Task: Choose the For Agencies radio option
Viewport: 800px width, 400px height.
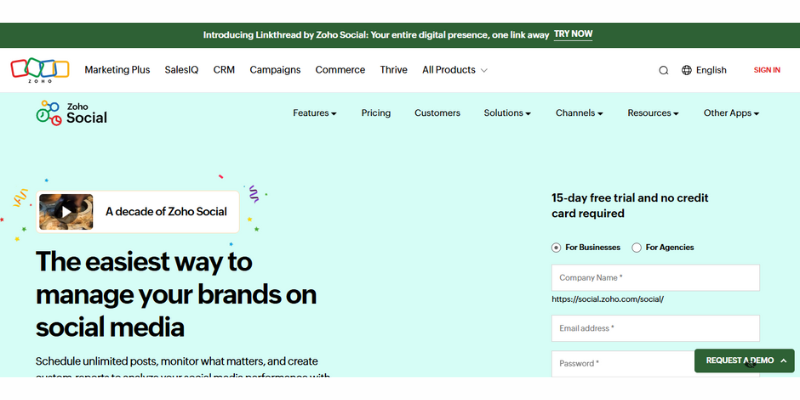Action: pyautogui.click(x=637, y=247)
